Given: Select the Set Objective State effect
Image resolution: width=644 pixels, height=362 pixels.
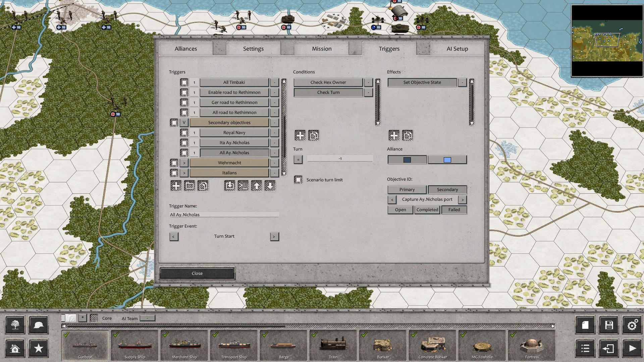Looking at the screenshot, I should 422,82.
